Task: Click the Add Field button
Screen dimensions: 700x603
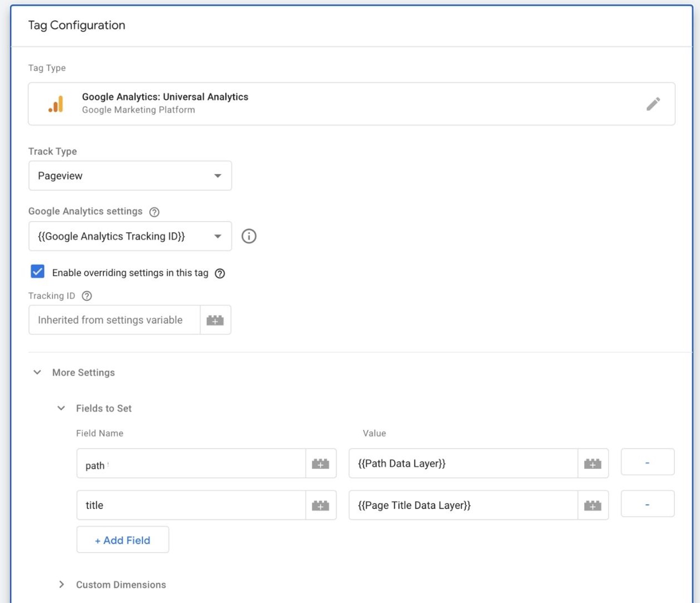Action: [122, 540]
